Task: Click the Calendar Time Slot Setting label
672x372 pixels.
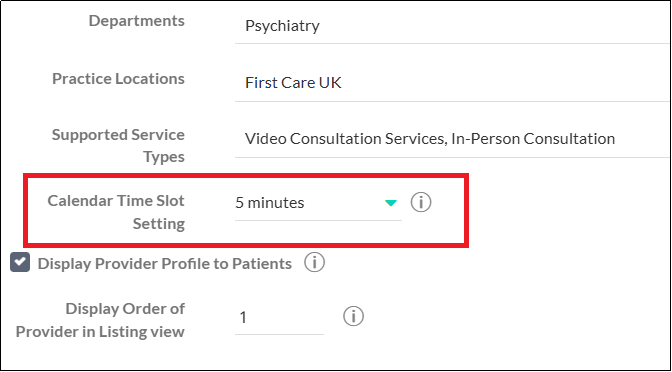Action: point(116,212)
